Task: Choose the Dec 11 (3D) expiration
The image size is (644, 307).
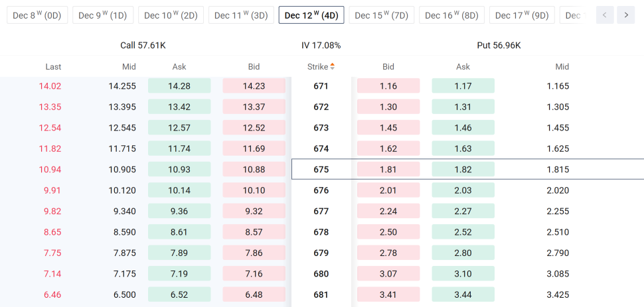Action: pos(241,15)
